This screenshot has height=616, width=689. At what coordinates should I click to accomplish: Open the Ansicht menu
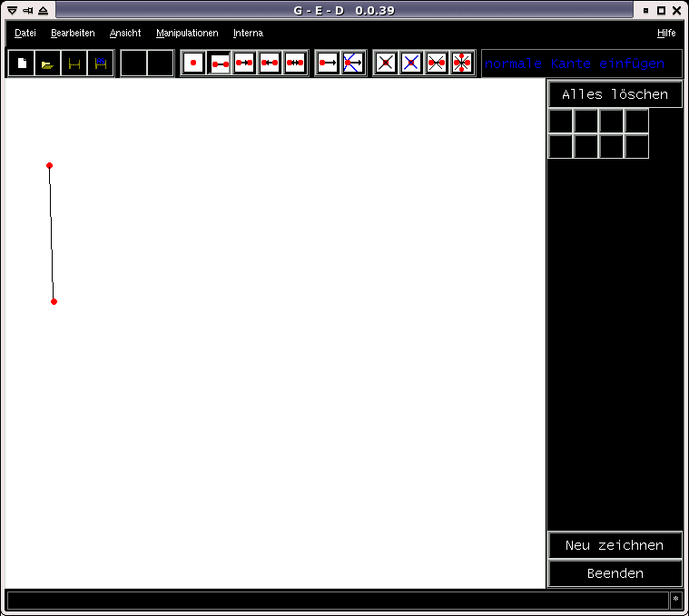pyautogui.click(x=125, y=33)
